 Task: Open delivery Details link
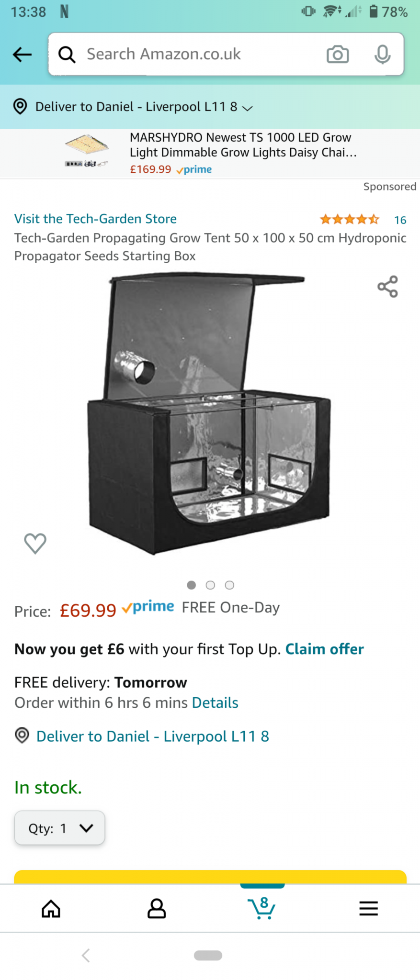215,702
